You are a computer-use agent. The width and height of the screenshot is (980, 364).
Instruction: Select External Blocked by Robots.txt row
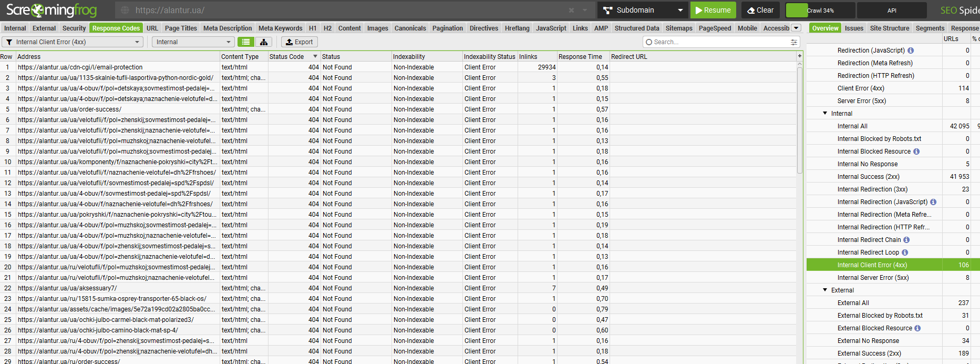pyautogui.click(x=892, y=316)
